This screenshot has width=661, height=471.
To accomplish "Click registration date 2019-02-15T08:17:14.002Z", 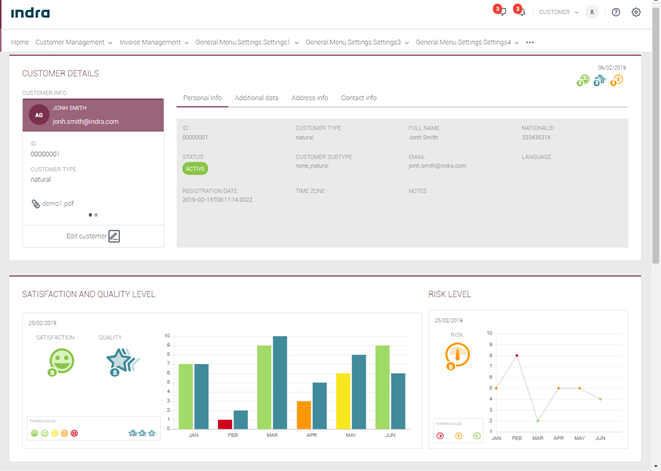I will pos(217,200).
